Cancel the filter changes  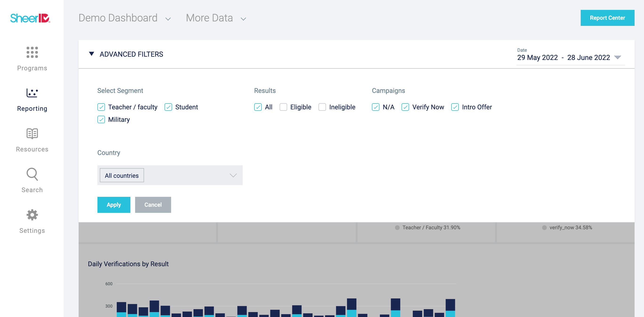coord(153,205)
